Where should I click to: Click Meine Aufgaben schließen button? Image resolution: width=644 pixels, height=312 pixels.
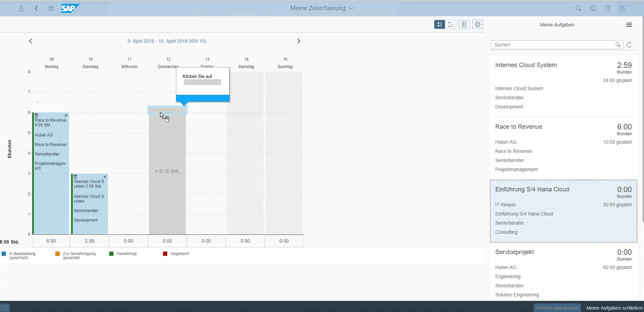tap(614, 308)
